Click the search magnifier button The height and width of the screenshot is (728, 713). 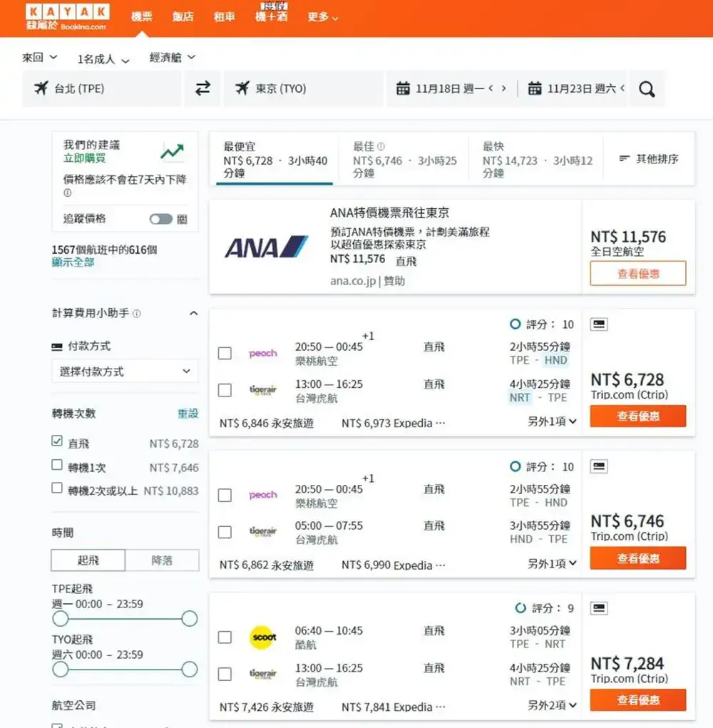[x=647, y=88]
